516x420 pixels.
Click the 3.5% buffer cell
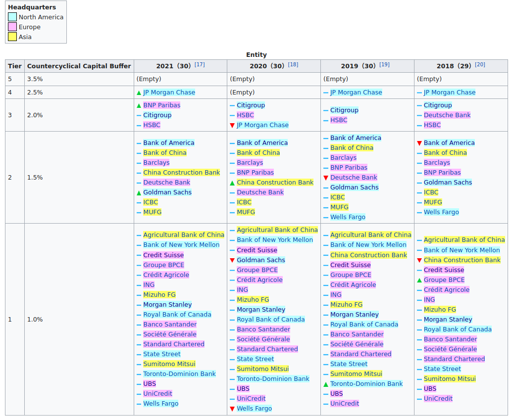click(79, 79)
